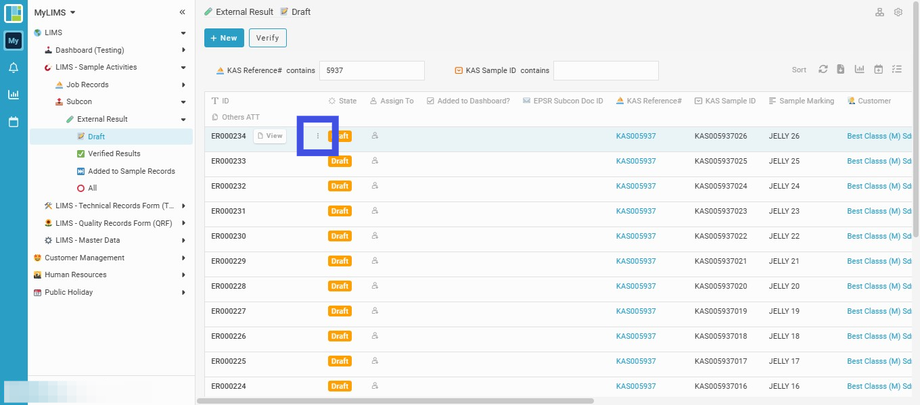Screen dimensions: 920x405
Task: Click the External Result breadcrumb
Action: coord(239,12)
